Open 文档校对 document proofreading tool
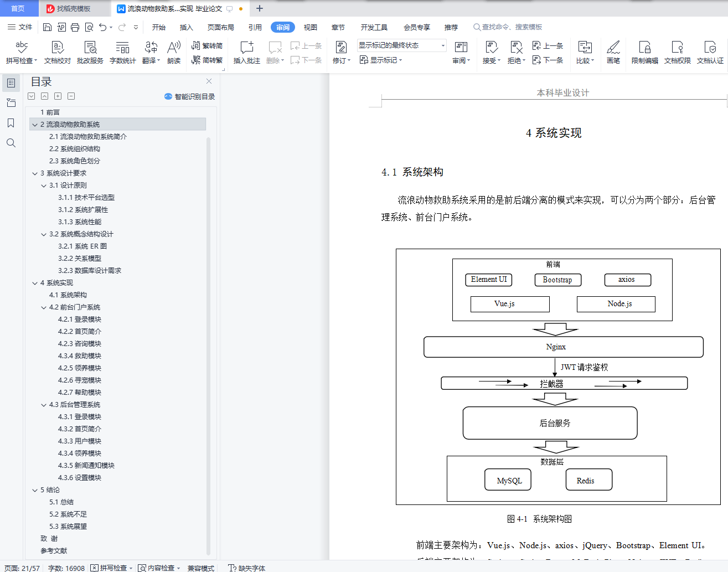The width and height of the screenshot is (728, 572). click(58, 53)
